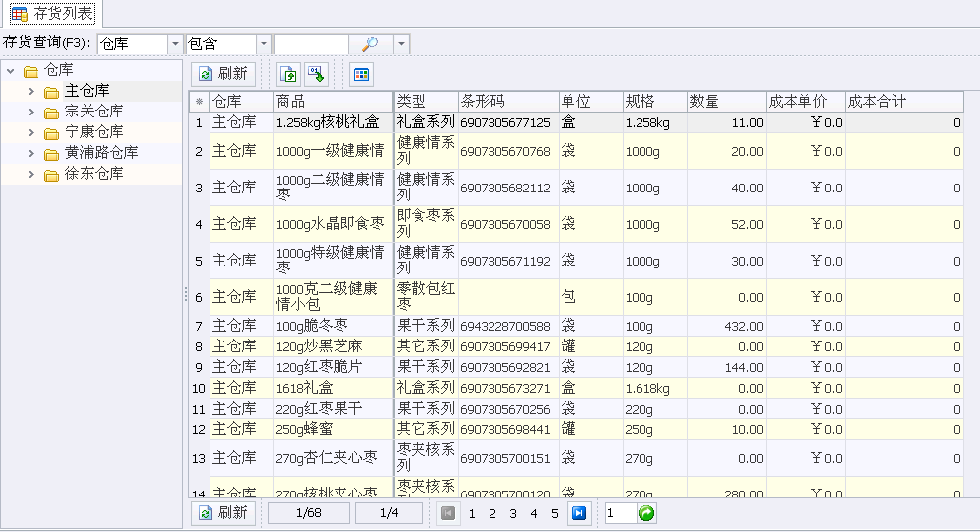The image size is (980, 532).
Task: Select the 黄浦路仓库 folder
Action: coord(91,153)
